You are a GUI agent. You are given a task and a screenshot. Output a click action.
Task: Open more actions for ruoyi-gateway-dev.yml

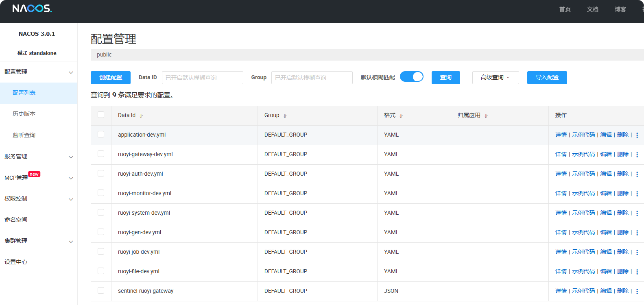[x=637, y=155]
